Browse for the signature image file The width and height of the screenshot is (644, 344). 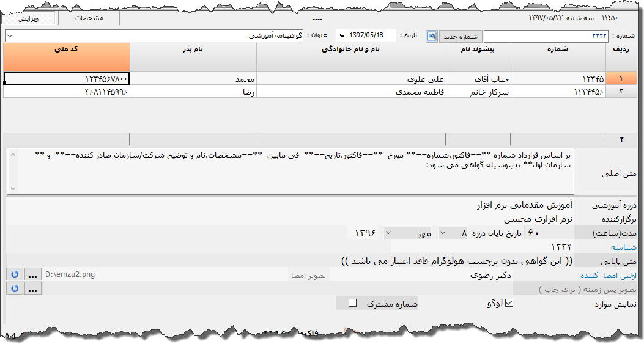coord(33,274)
